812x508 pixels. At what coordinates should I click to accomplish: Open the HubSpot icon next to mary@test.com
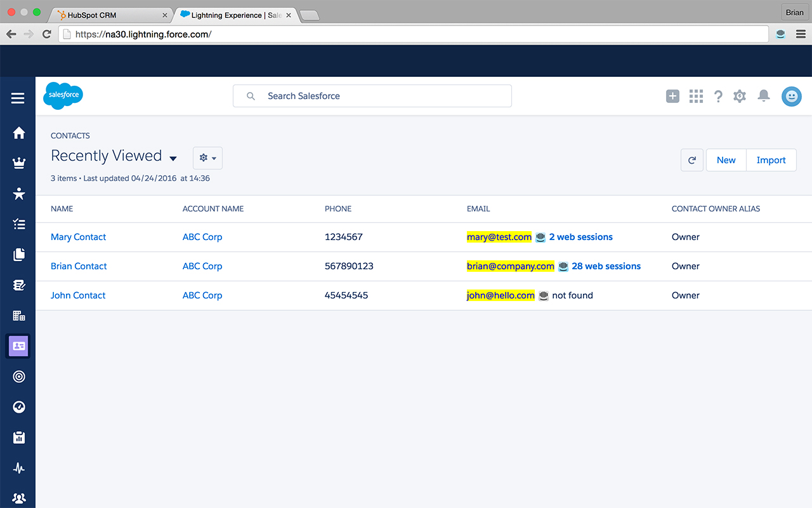(x=540, y=237)
